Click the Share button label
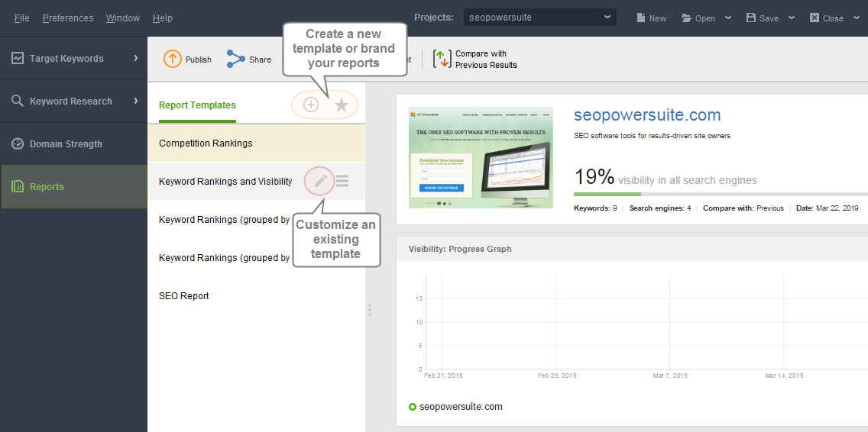This screenshot has width=868, height=432. pos(261,60)
